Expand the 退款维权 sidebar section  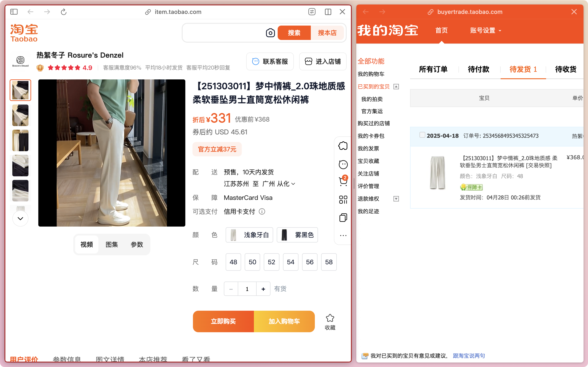(396, 199)
